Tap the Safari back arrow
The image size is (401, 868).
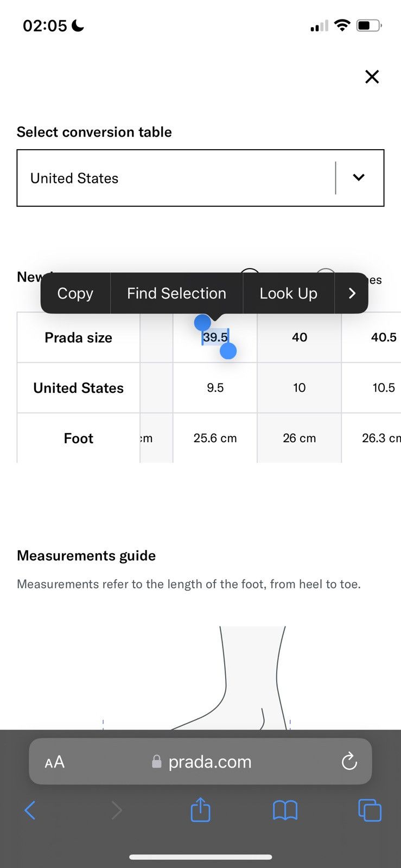point(30,810)
